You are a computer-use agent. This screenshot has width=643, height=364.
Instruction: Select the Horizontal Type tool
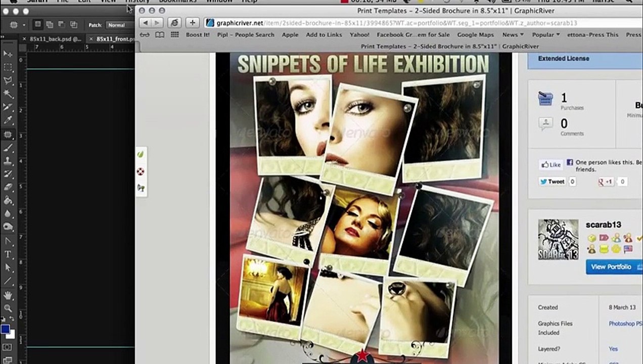coord(8,254)
